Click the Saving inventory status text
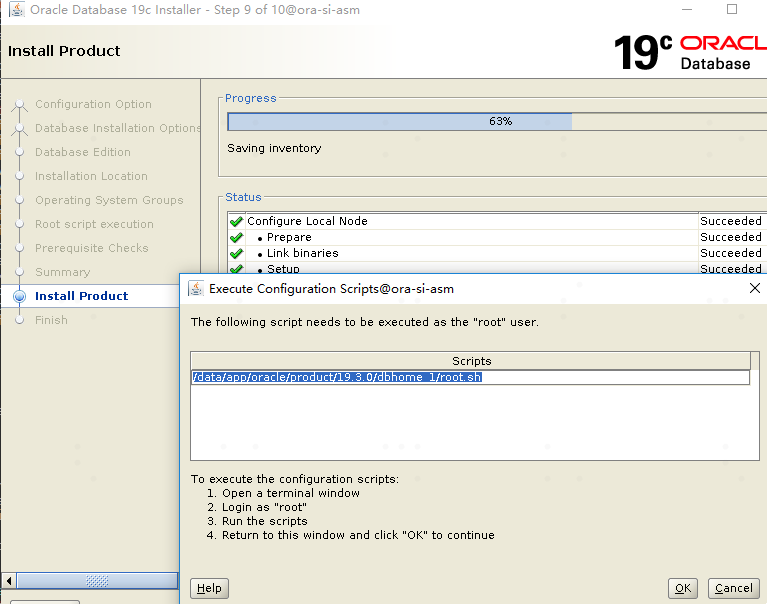 pos(274,148)
